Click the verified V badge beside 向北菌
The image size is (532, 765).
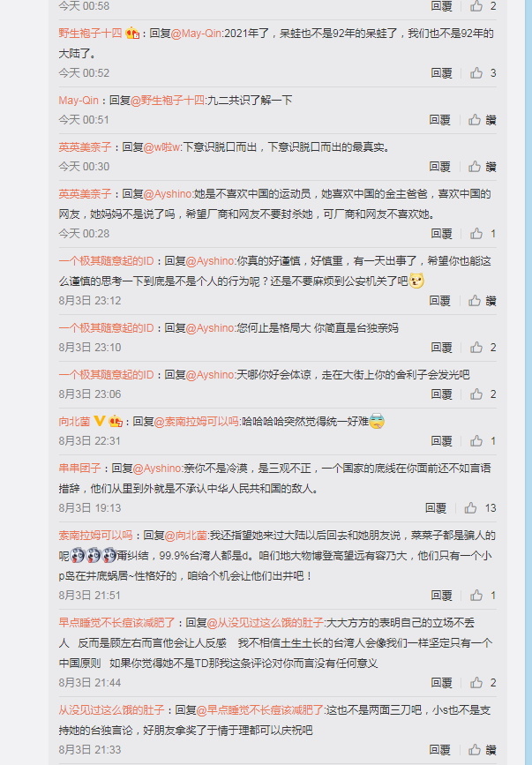pyautogui.click(x=100, y=421)
